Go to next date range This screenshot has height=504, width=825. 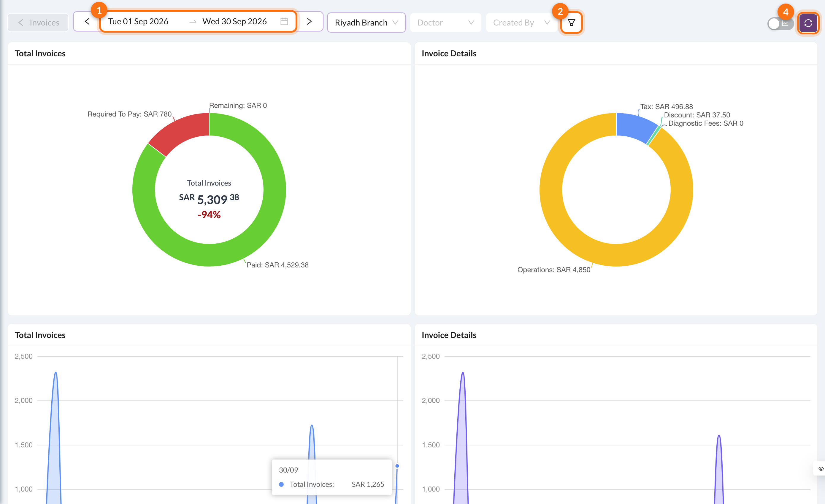click(x=309, y=22)
